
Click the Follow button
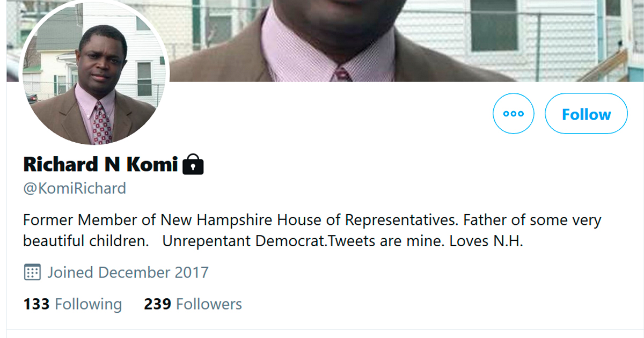(x=586, y=114)
